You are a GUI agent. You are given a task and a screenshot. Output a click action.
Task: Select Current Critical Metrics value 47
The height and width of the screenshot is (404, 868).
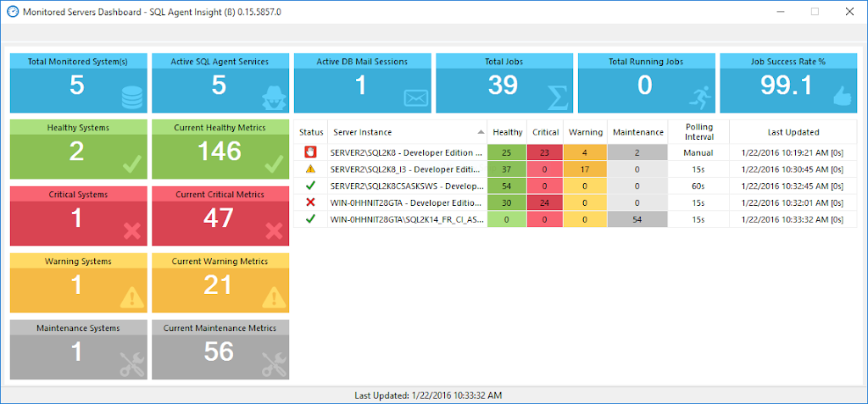pyautogui.click(x=218, y=219)
